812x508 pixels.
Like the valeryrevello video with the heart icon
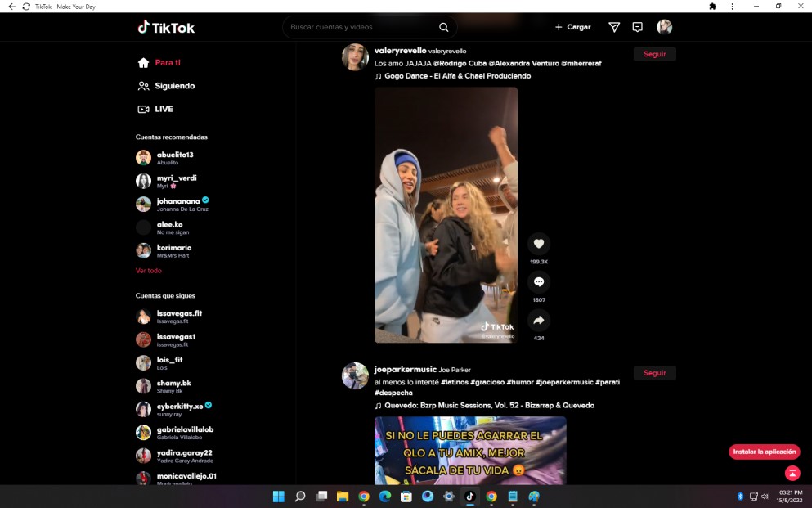point(538,244)
